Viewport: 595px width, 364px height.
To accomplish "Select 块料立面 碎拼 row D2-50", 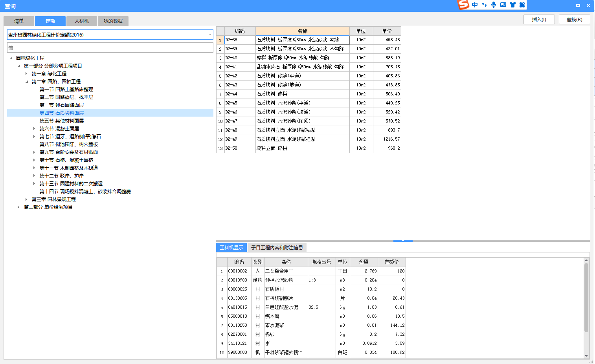I will click(x=309, y=148).
